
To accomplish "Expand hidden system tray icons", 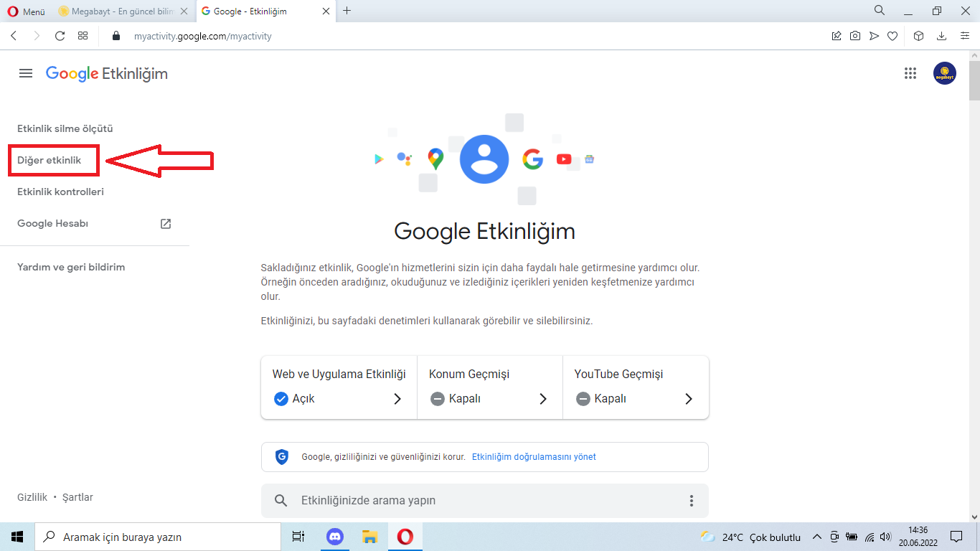I will click(816, 537).
